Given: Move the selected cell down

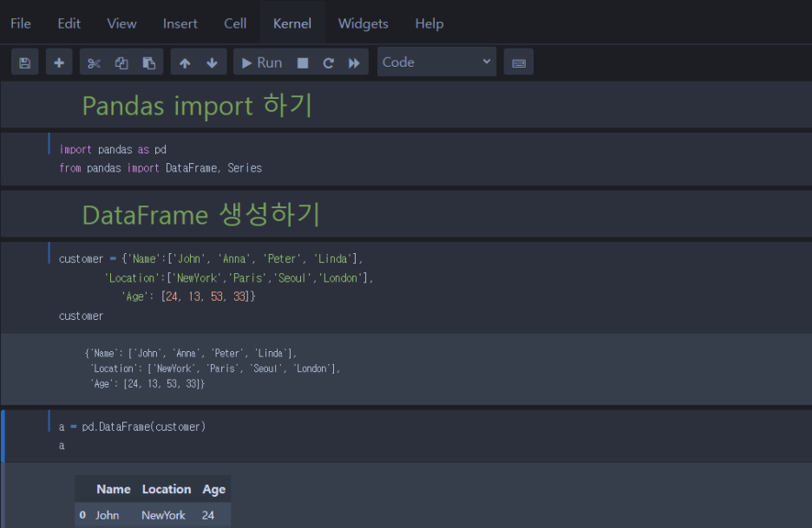Looking at the screenshot, I should coord(213,62).
